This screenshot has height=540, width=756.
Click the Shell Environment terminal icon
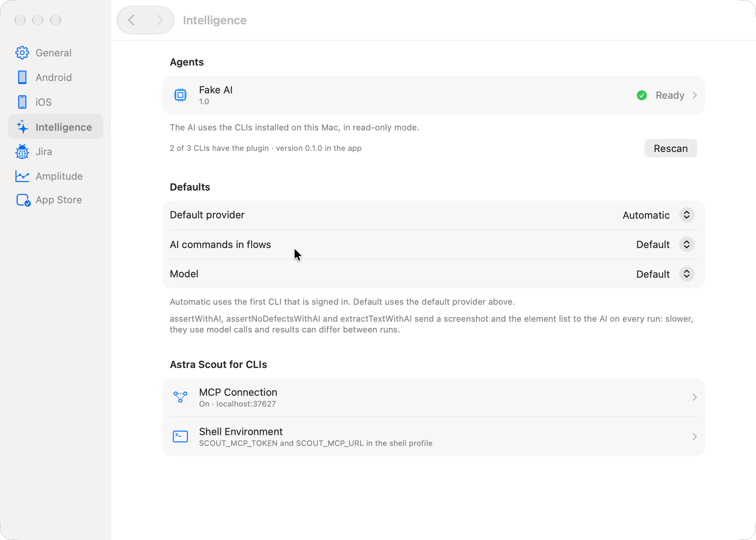[x=180, y=436]
